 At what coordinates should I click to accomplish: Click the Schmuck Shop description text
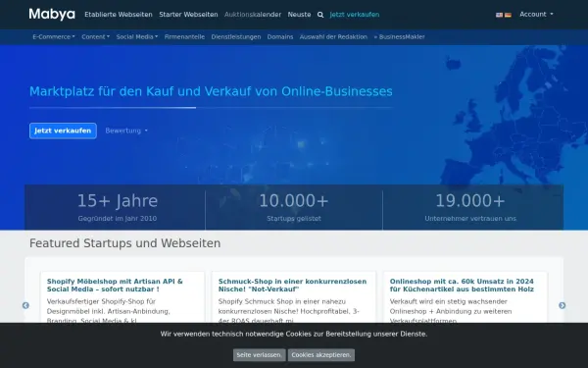pos(289,310)
